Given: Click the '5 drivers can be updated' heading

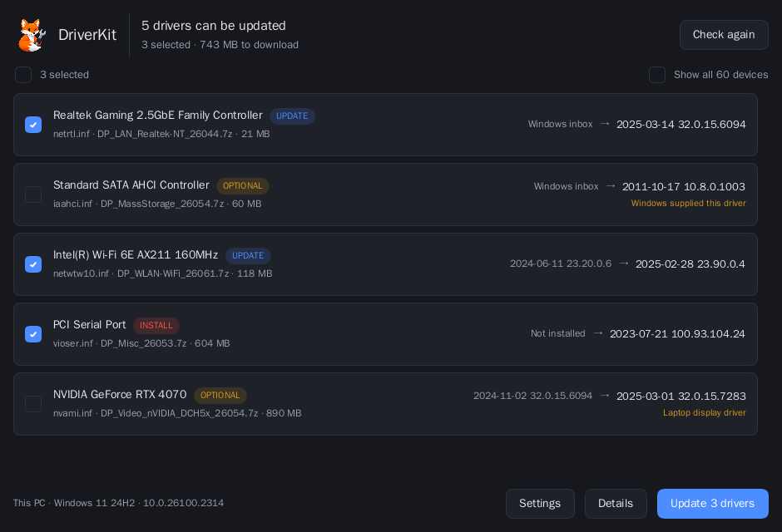Looking at the screenshot, I should tap(214, 26).
